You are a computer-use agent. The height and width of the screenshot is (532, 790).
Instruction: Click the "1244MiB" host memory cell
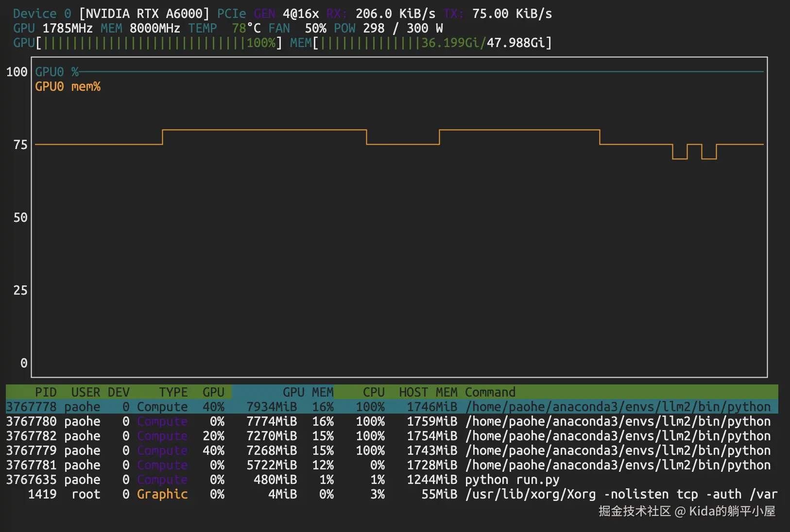[432, 480]
